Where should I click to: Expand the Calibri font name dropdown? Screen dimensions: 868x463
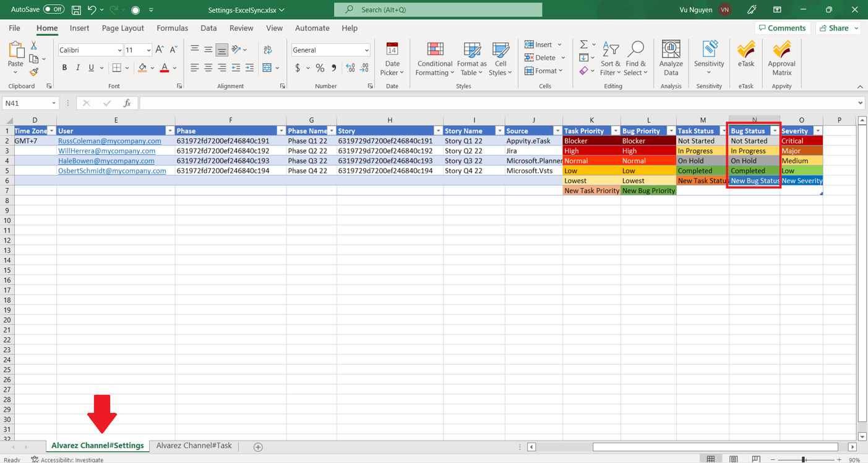click(x=119, y=51)
